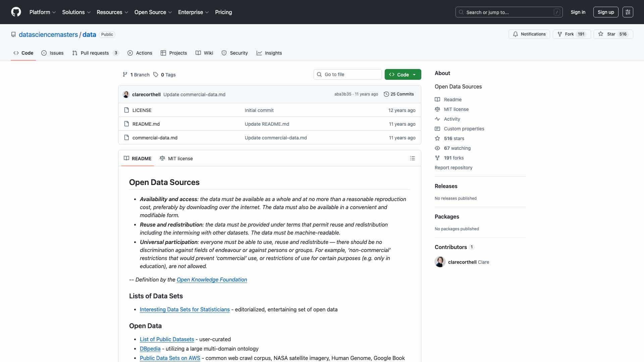Open the Security tab
This screenshot has height=362, width=644.
235,53
